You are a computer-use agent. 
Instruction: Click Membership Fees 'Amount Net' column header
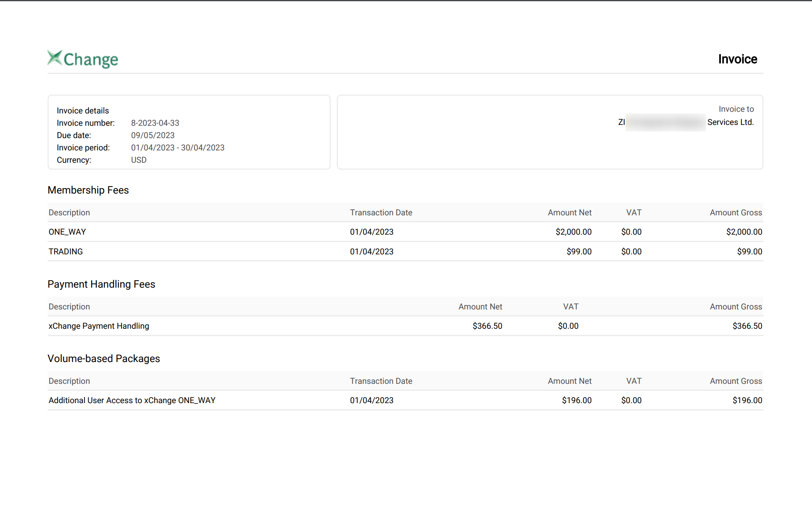click(570, 212)
